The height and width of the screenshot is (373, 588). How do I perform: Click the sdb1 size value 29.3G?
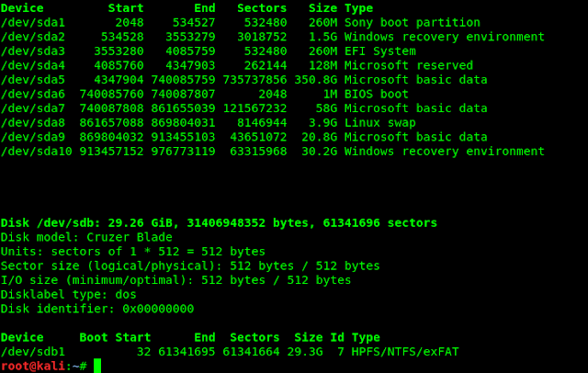click(x=305, y=352)
